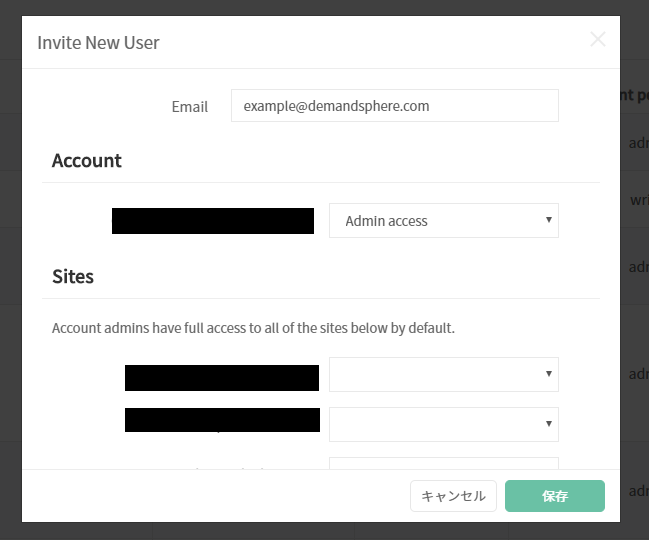
Task: Open the second site permission dropdown
Action: pyautogui.click(x=444, y=424)
